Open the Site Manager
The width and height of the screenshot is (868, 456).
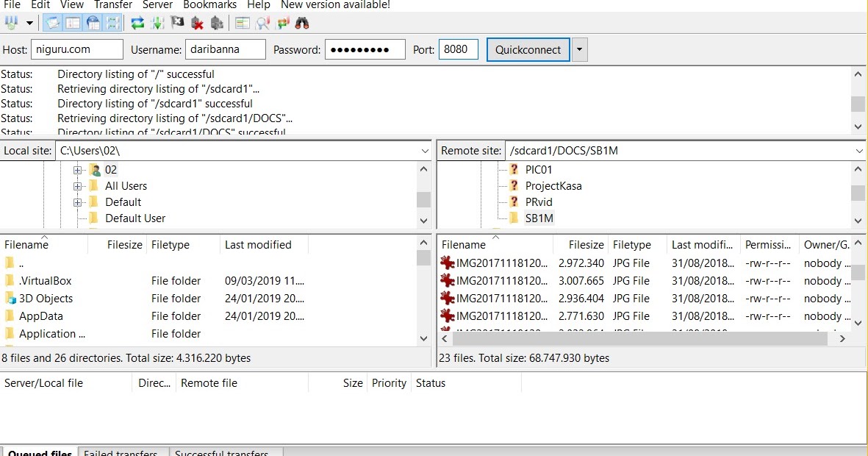pyautogui.click(x=10, y=22)
